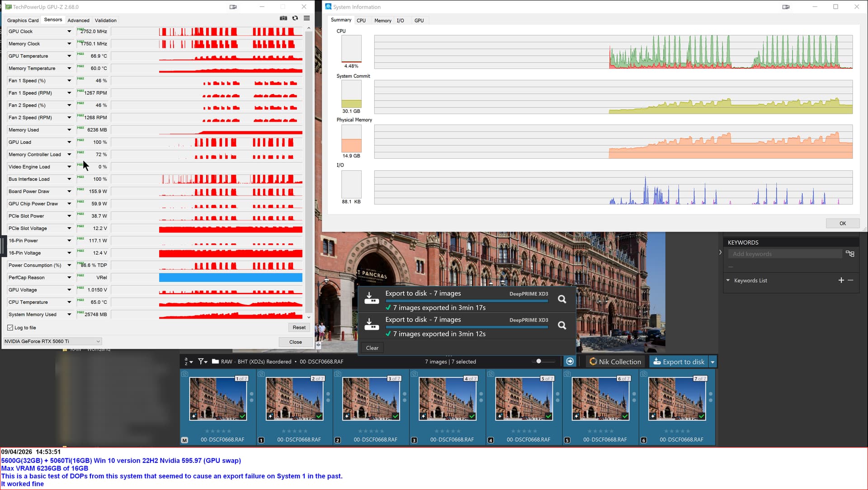Open the GPU-Z hamburger menu icon
This screenshot has height=490, width=868.
coord(307,18)
